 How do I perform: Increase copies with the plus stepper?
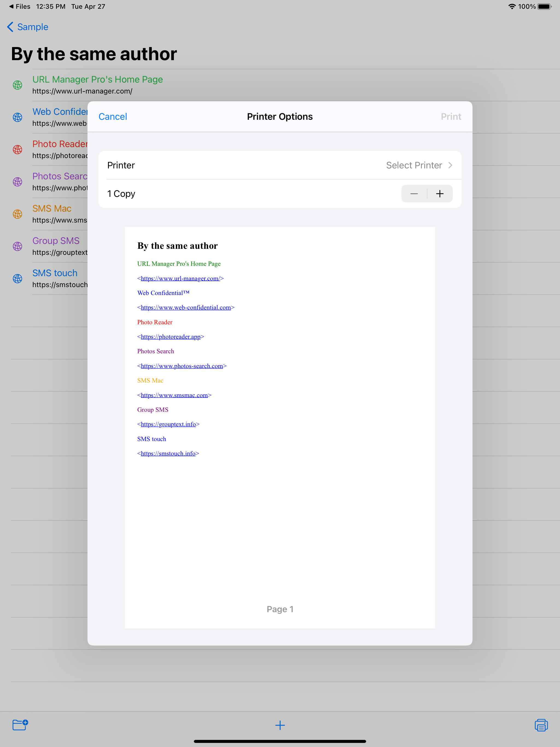coord(440,194)
